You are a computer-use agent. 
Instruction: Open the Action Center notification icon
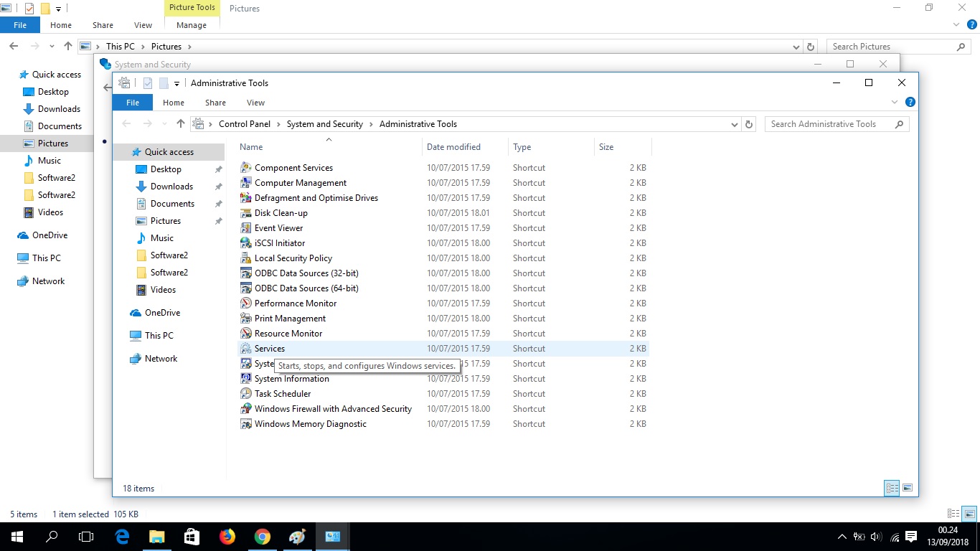click(911, 537)
